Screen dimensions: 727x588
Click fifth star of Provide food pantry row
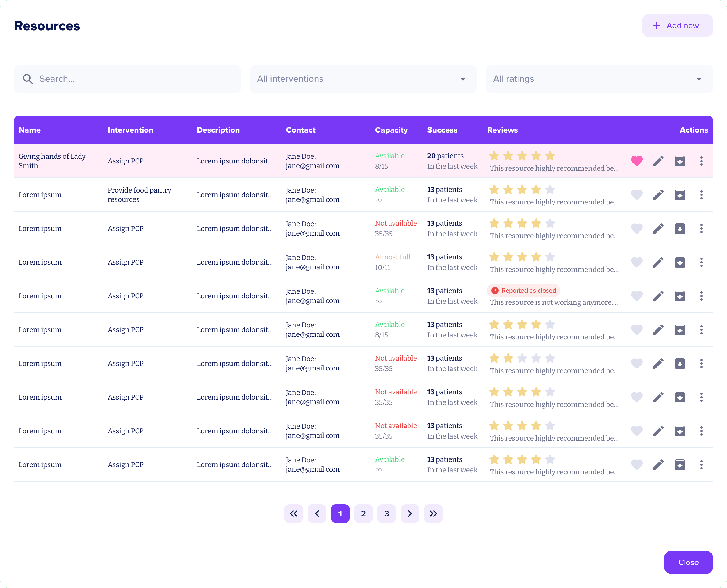[x=550, y=189]
